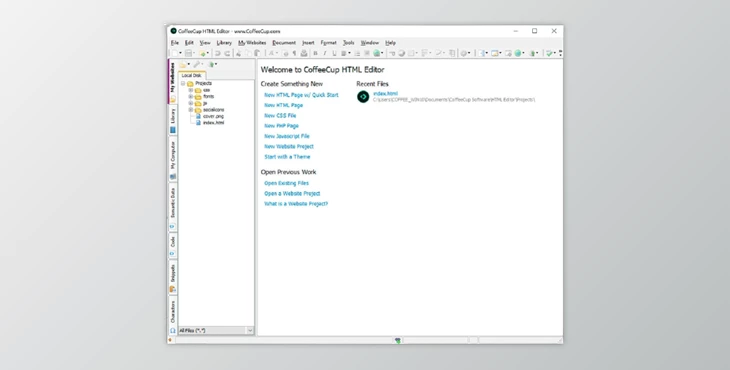730x370 pixels.
Task: Switch to the Local Disk tab
Action: click(x=191, y=75)
